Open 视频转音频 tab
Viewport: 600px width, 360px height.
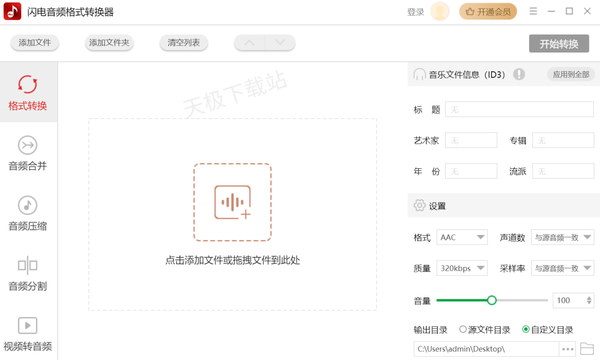point(28,334)
